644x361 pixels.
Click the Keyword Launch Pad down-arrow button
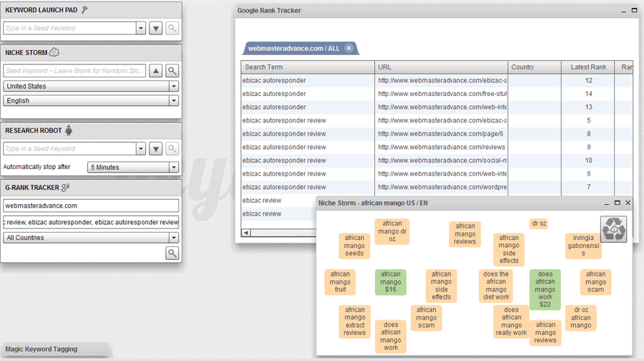tap(156, 29)
